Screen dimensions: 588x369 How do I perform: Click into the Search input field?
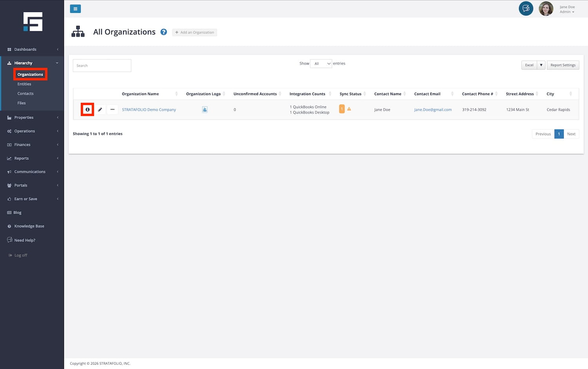102,65
